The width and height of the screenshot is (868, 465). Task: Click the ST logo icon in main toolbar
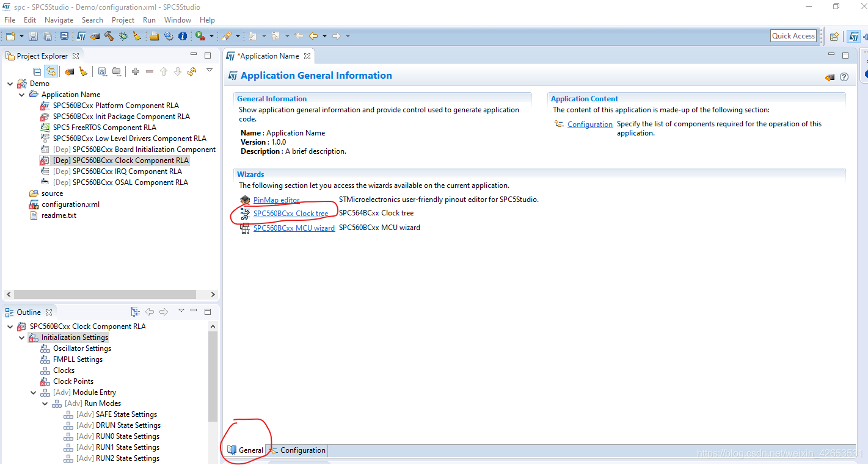point(81,36)
